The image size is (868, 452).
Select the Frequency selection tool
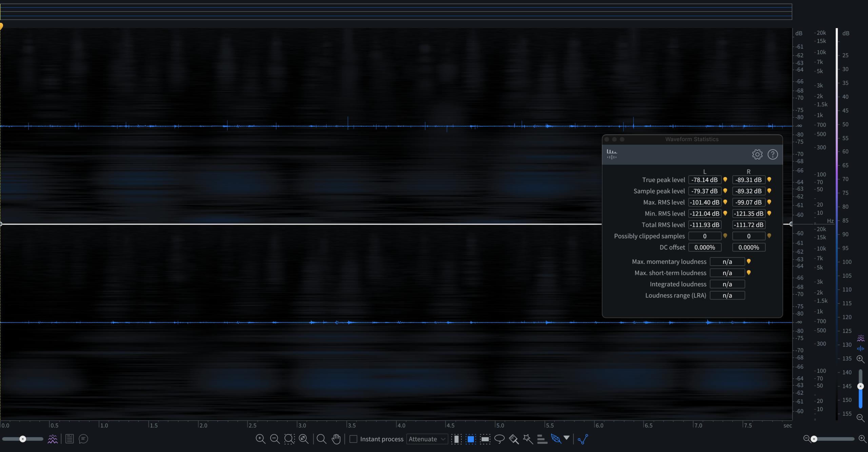click(485, 439)
